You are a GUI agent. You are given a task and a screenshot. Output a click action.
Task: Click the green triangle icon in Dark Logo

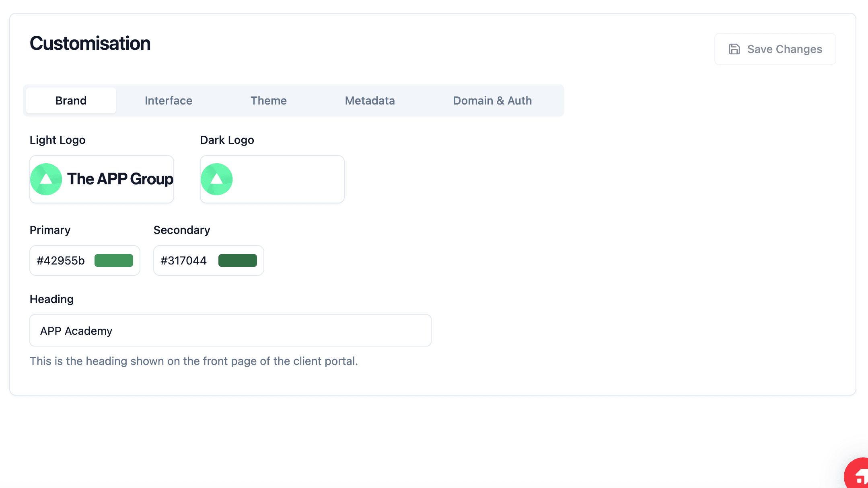click(217, 179)
